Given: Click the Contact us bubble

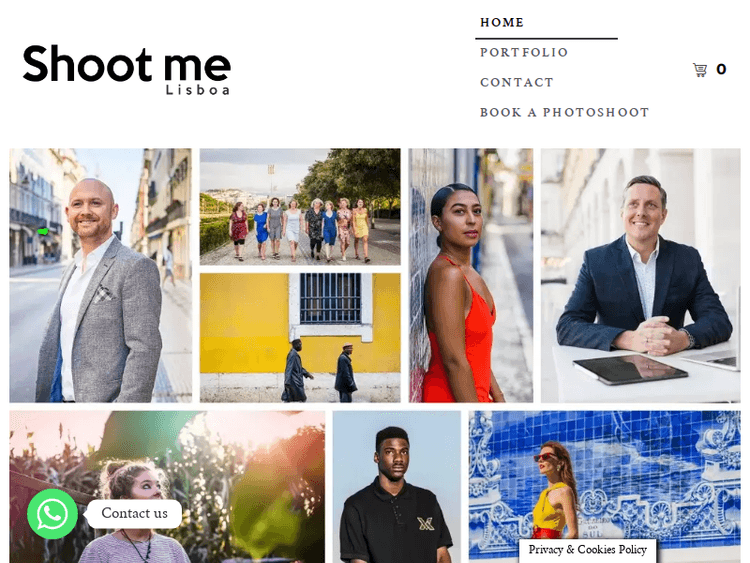Looking at the screenshot, I should click(134, 513).
